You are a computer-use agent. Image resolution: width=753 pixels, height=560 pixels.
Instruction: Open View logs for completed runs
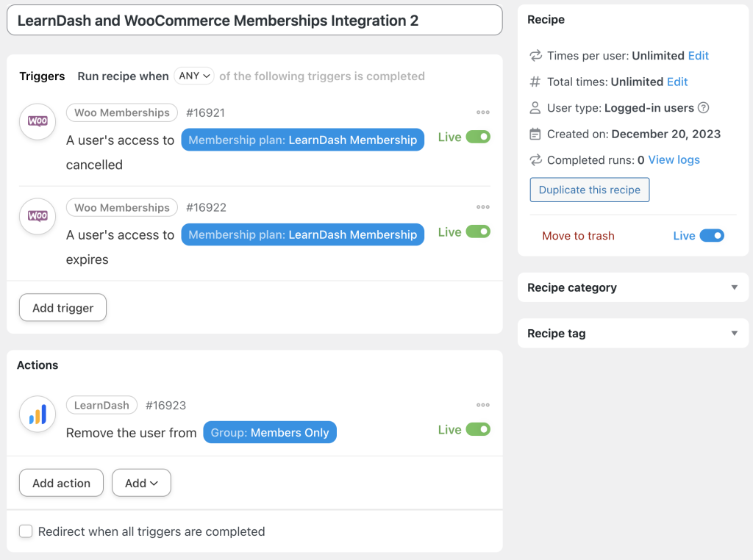pos(673,159)
